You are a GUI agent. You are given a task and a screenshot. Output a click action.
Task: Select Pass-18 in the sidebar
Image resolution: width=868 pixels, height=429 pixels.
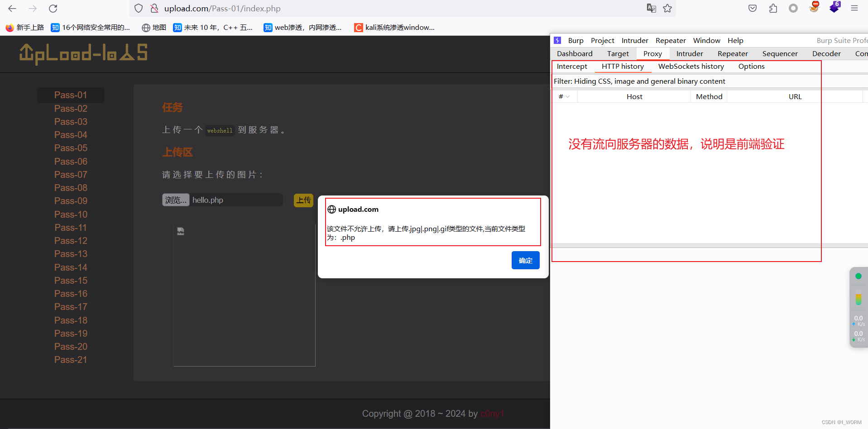71,320
